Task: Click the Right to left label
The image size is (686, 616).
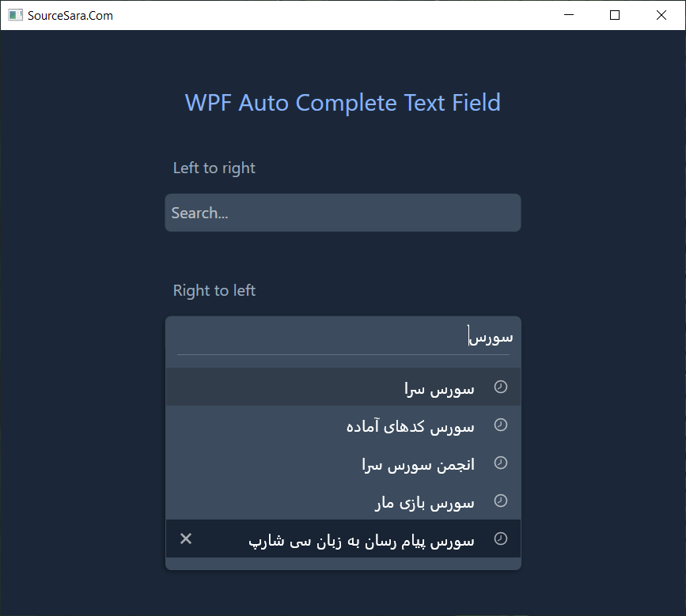Action: pyautogui.click(x=214, y=290)
